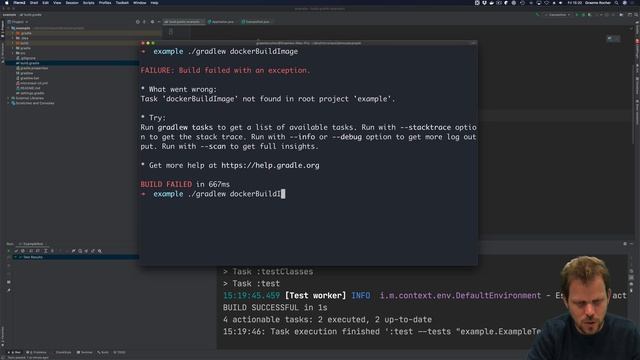Open Run tool window button
Screen dimensions: 640x360
(15, 352)
